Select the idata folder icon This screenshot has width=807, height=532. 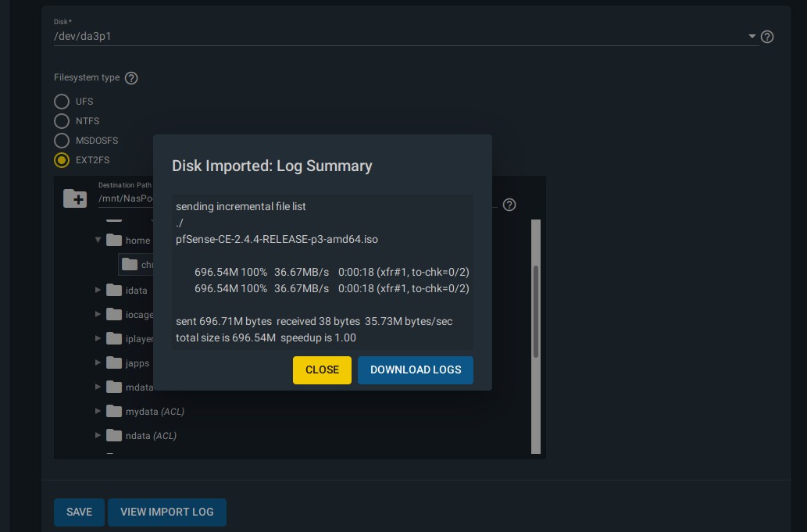(x=114, y=290)
